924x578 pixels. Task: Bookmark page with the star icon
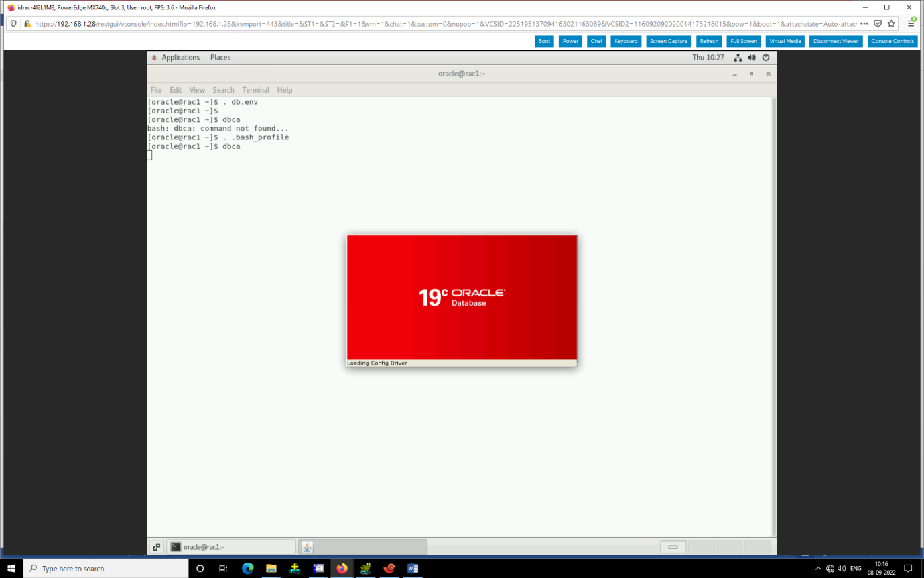891,23
